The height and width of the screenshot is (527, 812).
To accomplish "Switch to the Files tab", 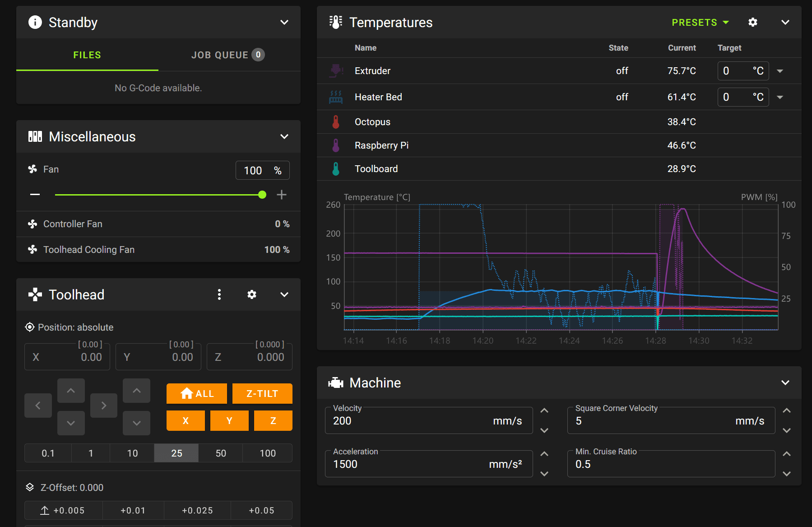I will (87, 55).
